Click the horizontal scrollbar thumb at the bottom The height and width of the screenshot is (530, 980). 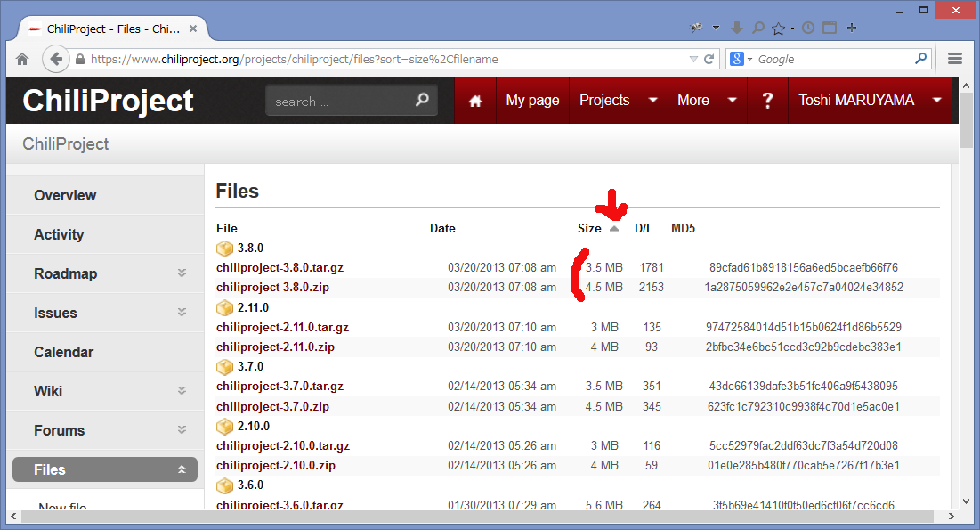click(x=478, y=517)
